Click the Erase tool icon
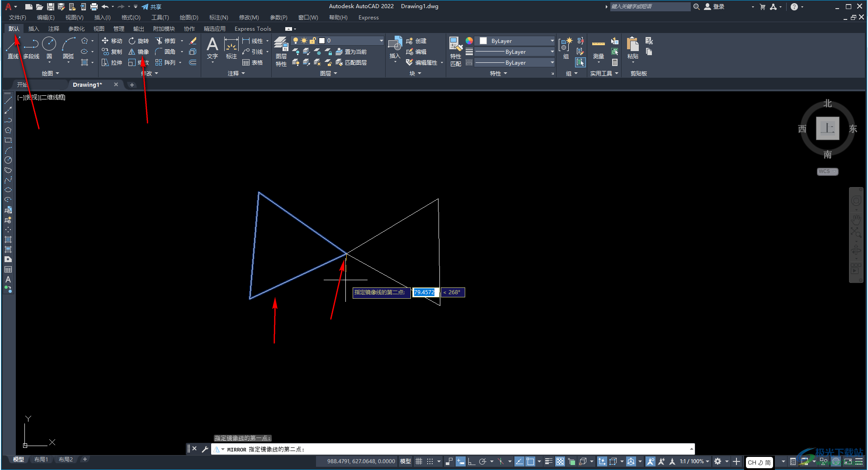 (x=193, y=41)
